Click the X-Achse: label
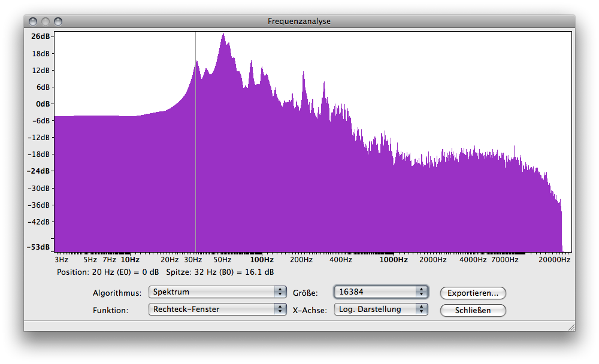Image resolution: width=599 pixels, height=364 pixels. [x=310, y=310]
